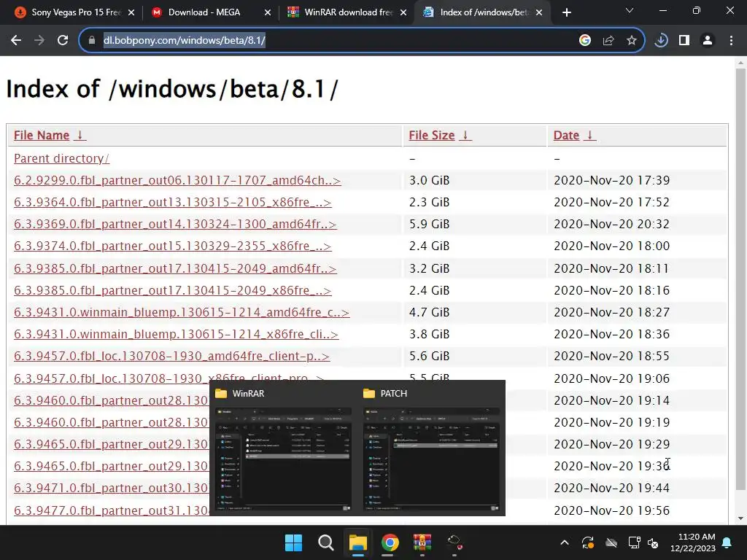
Task: Close the Index of /windows/beta tab
Action: point(539,12)
